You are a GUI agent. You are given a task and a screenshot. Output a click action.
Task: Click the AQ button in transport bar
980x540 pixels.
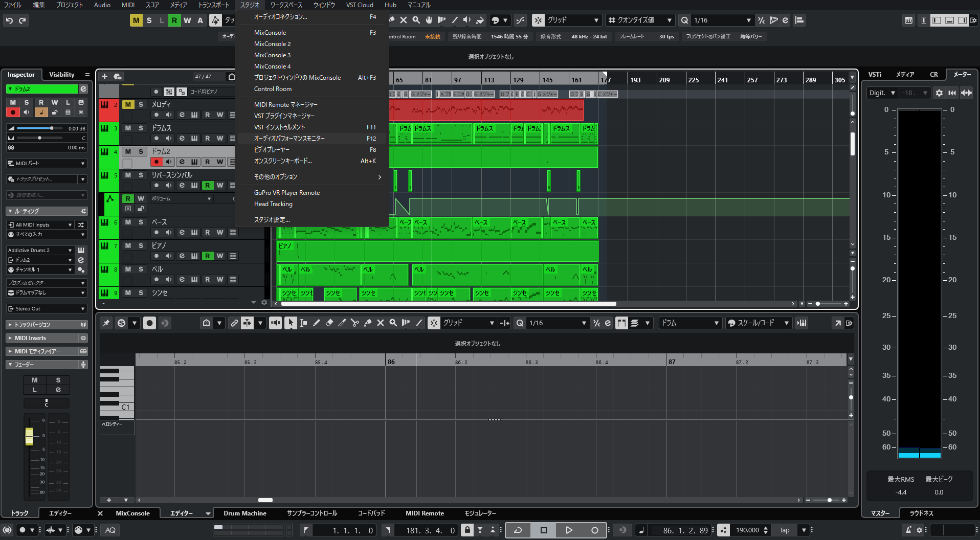point(110,530)
